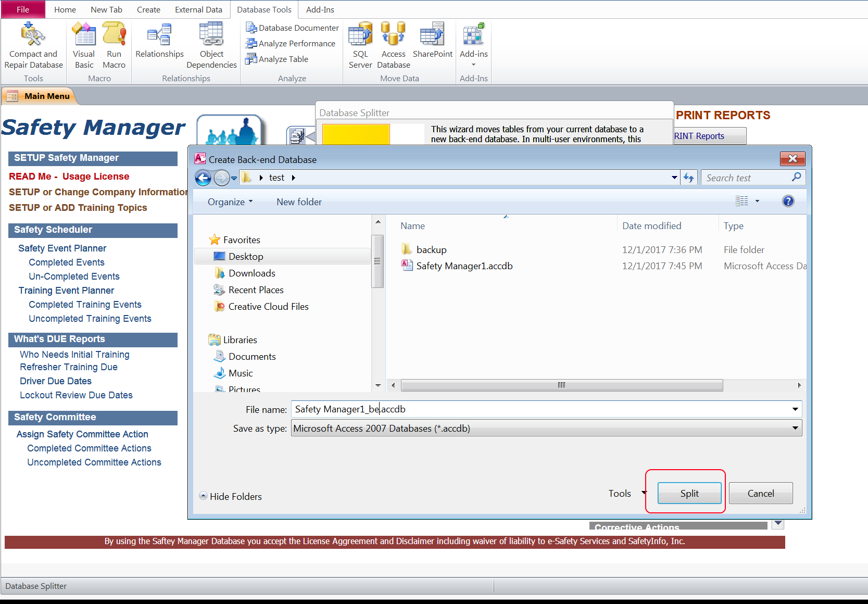Open Driver Due Dates report
This screenshot has height=604, width=868.
(x=56, y=381)
